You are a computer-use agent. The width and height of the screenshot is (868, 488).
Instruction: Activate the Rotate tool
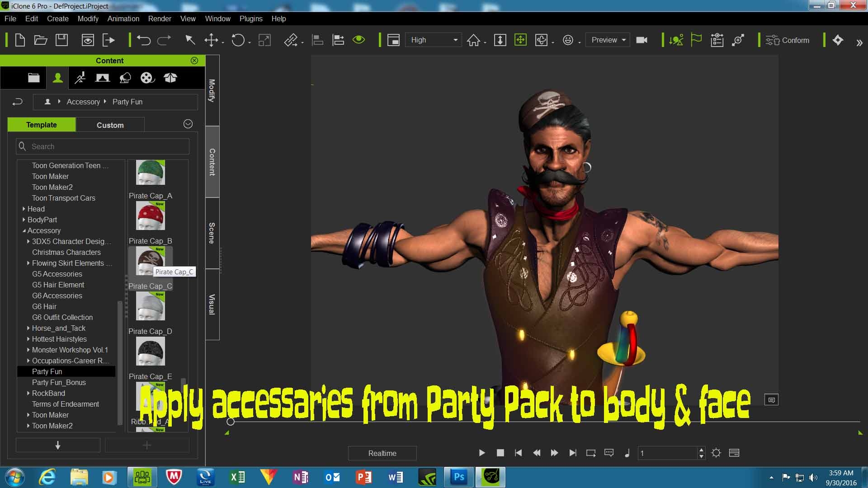[x=238, y=40]
